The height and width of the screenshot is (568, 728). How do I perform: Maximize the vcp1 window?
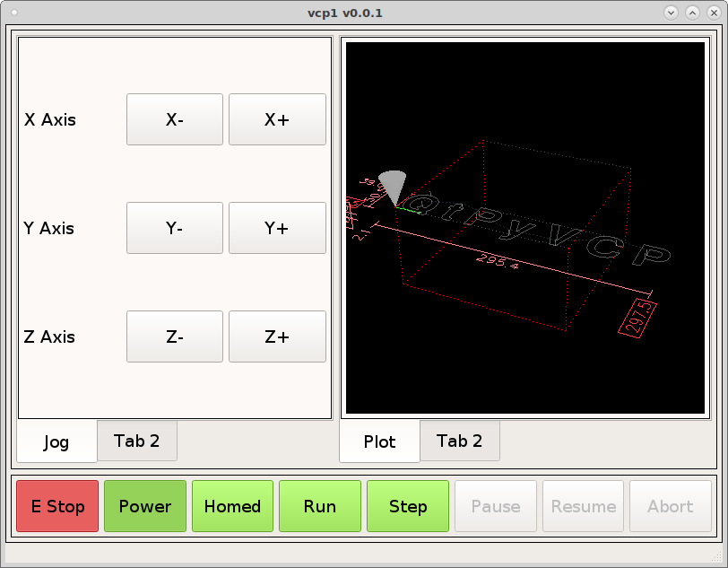click(692, 13)
